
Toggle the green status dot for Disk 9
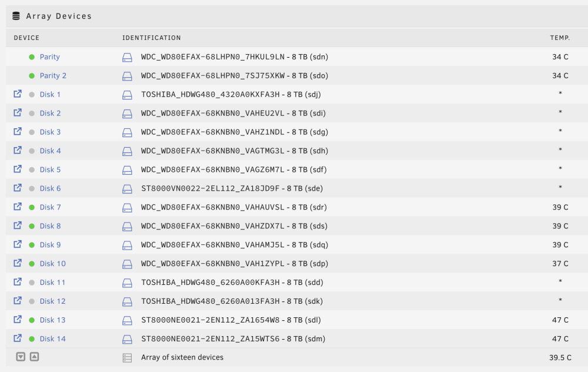pyautogui.click(x=32, y=245)
